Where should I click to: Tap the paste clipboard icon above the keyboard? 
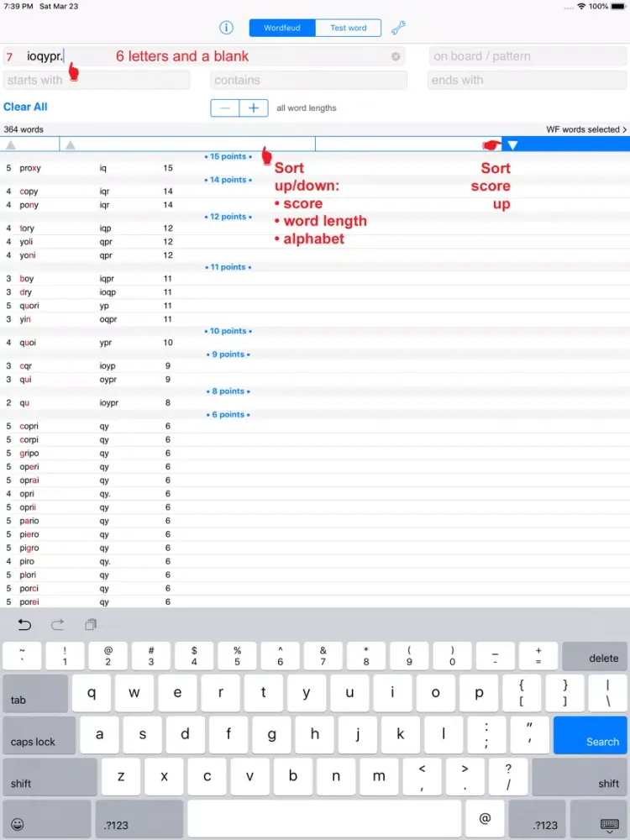pyautogui.click(x=91, y=624)
